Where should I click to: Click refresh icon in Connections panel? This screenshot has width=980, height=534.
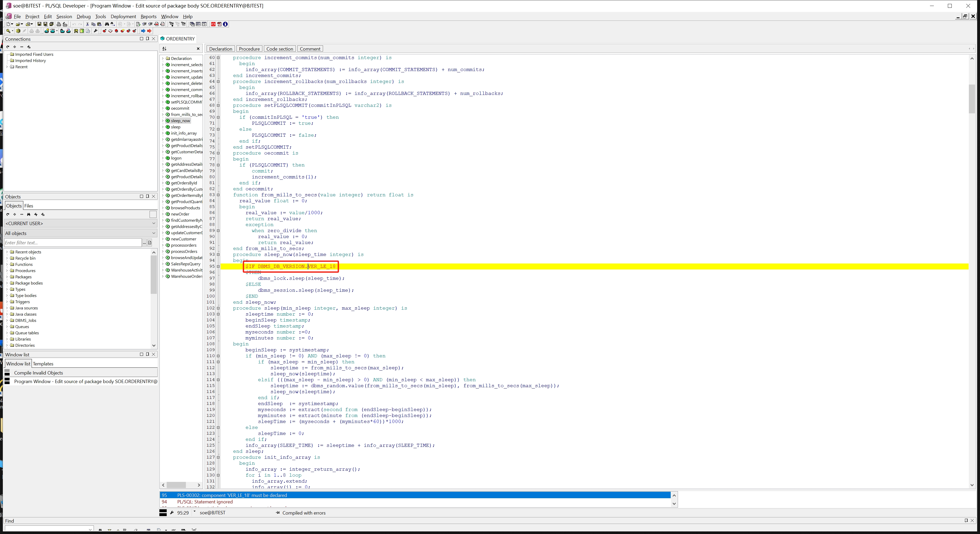coord(8,47)
